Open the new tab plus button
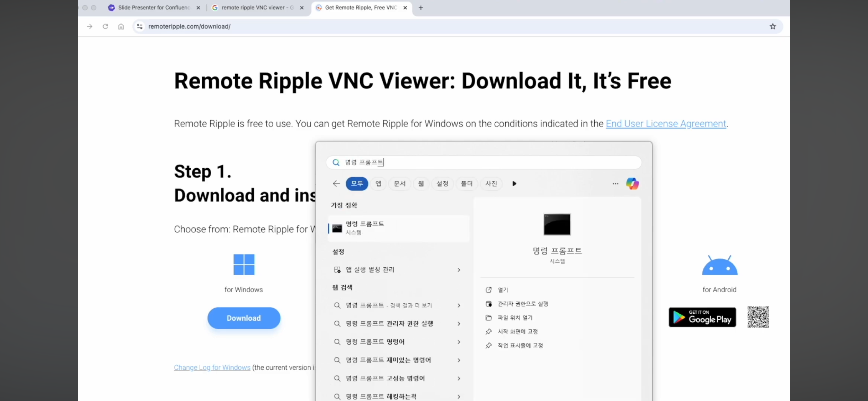Screen dimensions: 868x401 421,7
